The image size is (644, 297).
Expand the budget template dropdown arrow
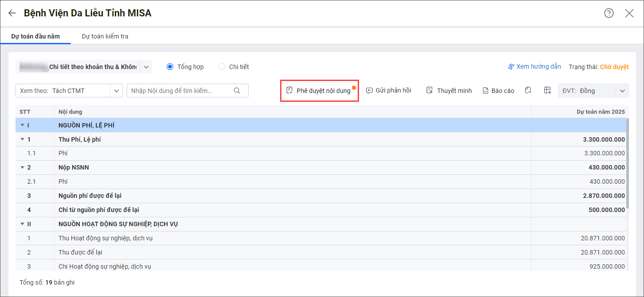click(x=146, y=67)
